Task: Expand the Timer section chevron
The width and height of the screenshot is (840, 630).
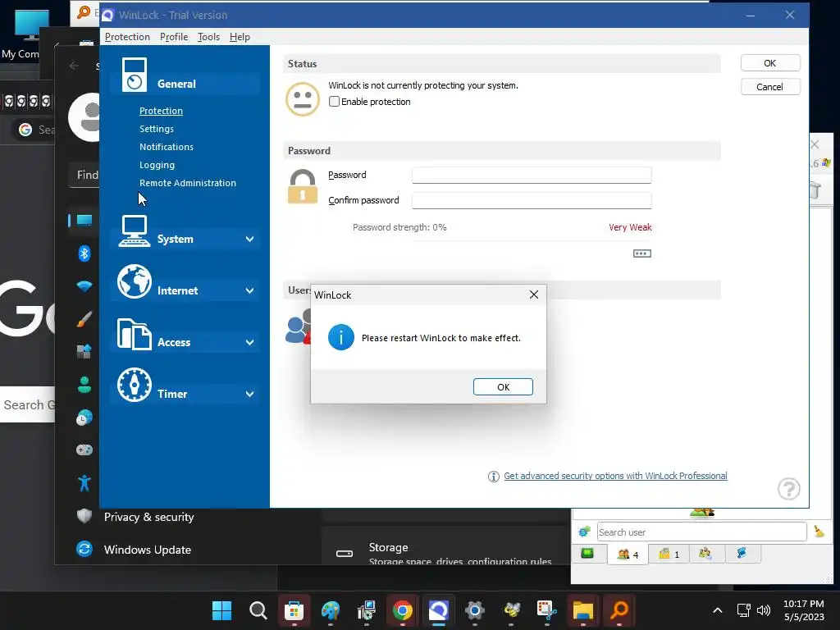Action: point(249,394)
